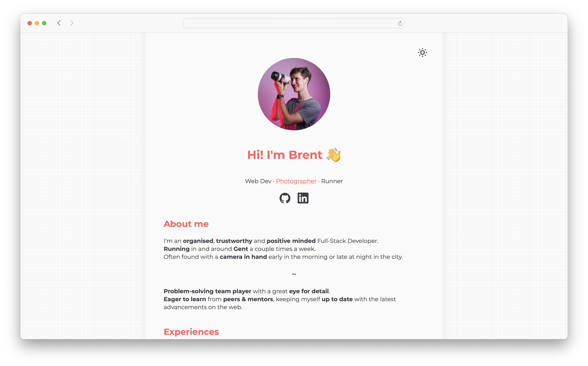Click Brent's circular profile photo
Screen dimensions: 588x366
point(294,94)
